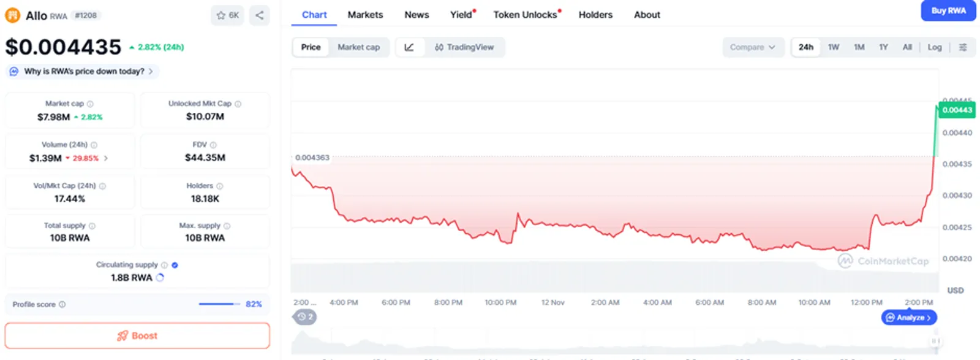Switch to the About tab
Viewport: 980px width, 360px height.
[647, 15]
